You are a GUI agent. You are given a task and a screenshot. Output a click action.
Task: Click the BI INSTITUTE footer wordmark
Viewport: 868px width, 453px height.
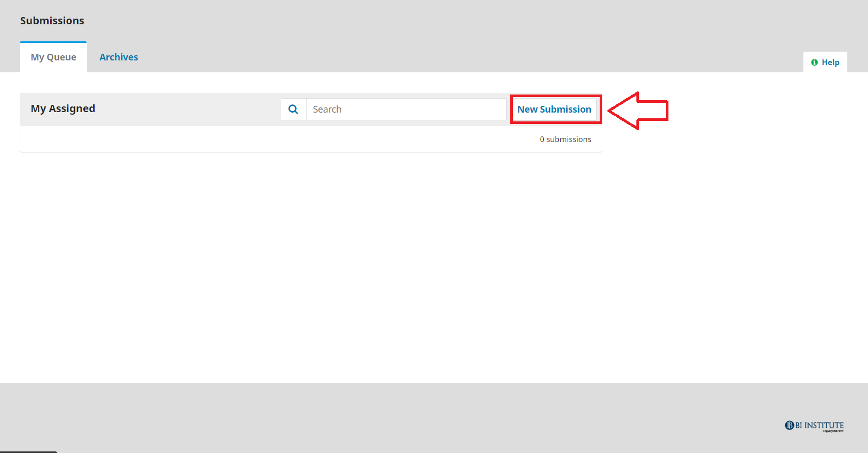point(819,425)
